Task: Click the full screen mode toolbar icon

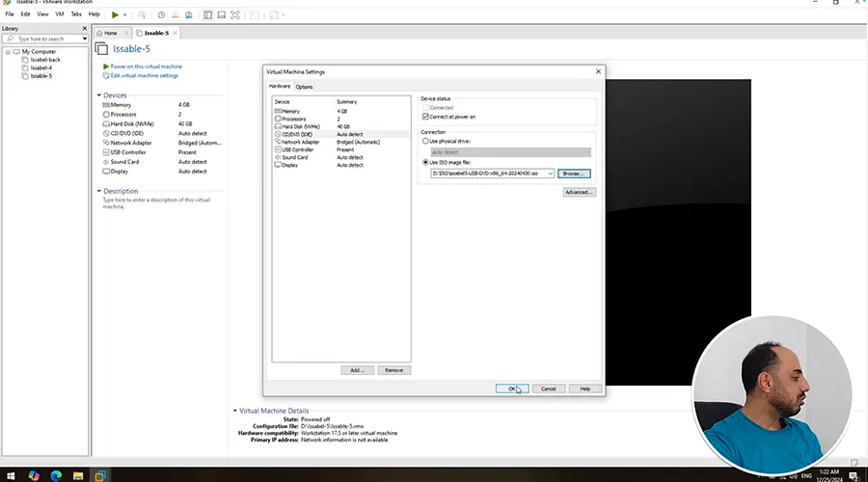Action: [x=235, y=14]
